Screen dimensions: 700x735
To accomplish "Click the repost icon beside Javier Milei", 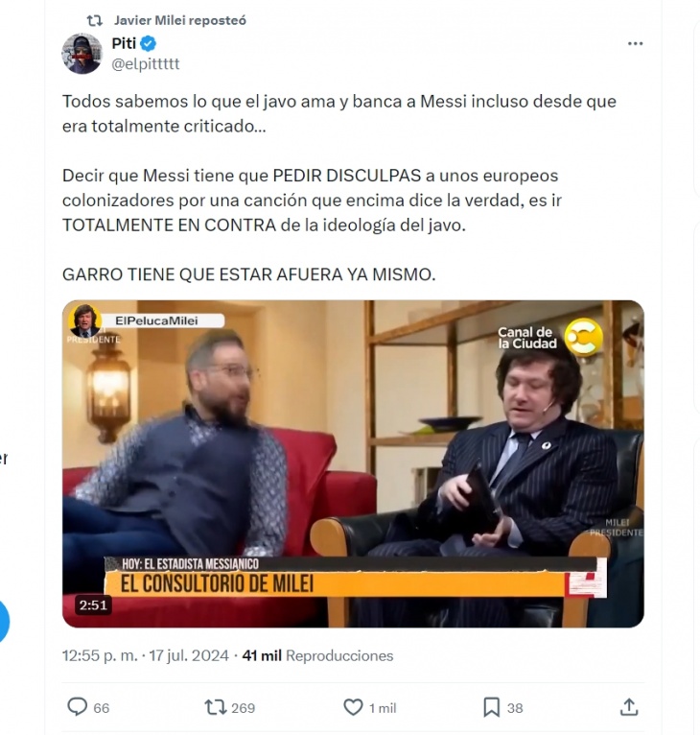I will 95,20.
